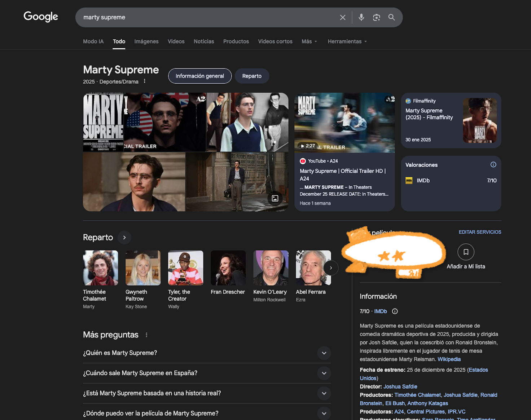Click the three-dot menu beside Deportes/Drama

pyautogui.click(x=144, y=81)
